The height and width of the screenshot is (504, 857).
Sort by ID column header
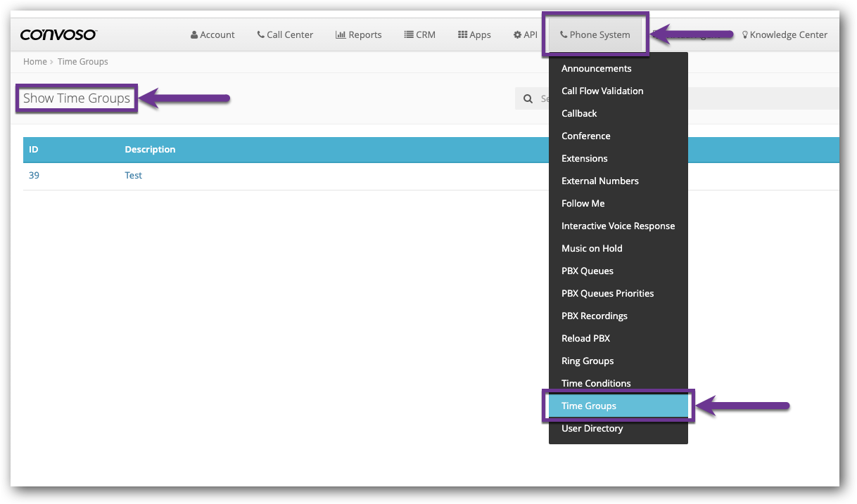(33, 149)
